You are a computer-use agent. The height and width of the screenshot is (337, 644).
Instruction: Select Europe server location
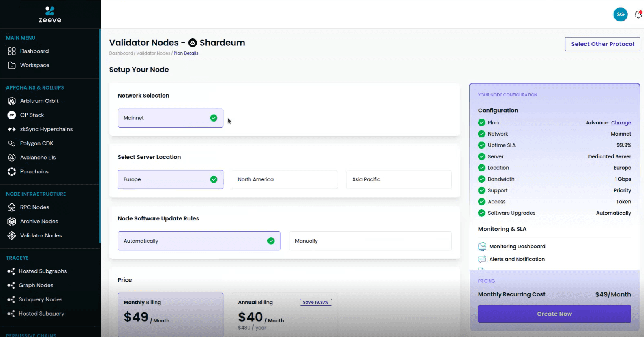click(x=170, y=179)
